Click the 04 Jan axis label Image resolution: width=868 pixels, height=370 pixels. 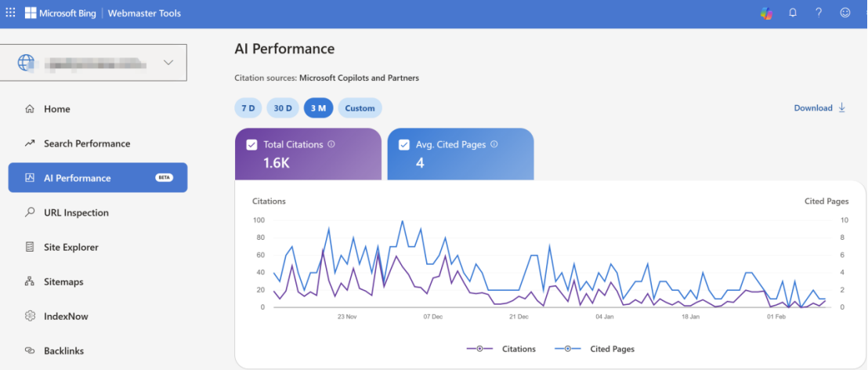(605, 317)
